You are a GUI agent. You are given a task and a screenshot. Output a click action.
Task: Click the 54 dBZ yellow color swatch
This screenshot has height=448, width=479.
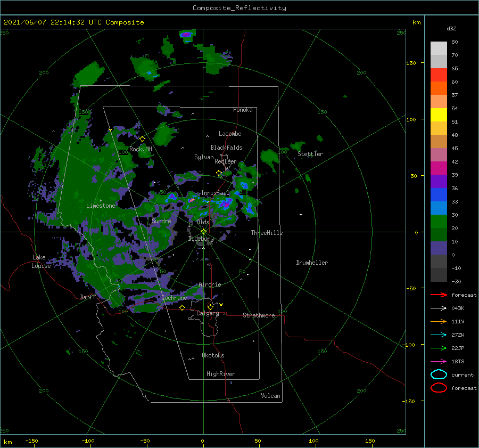(439, 115)
